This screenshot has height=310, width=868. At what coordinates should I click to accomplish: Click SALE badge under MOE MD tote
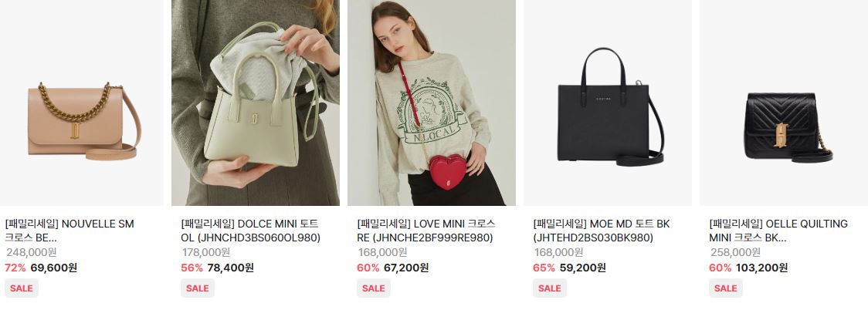click(x=550, y=288)
